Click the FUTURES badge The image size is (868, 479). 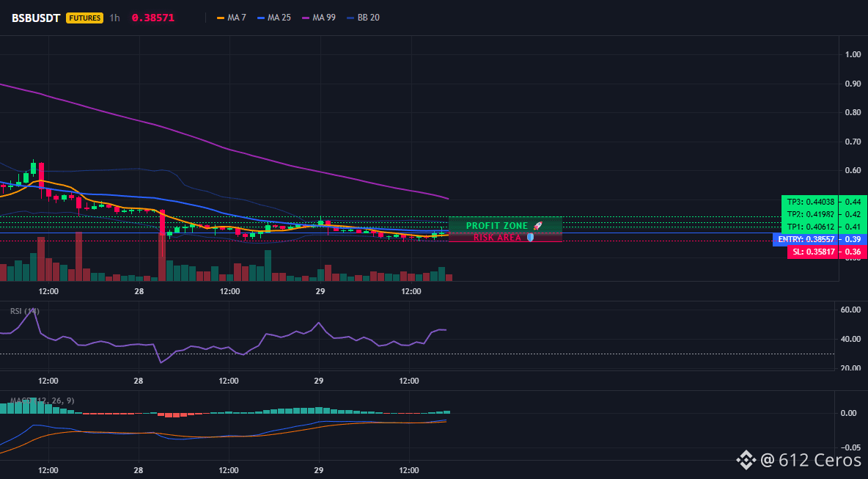[85, 18]
